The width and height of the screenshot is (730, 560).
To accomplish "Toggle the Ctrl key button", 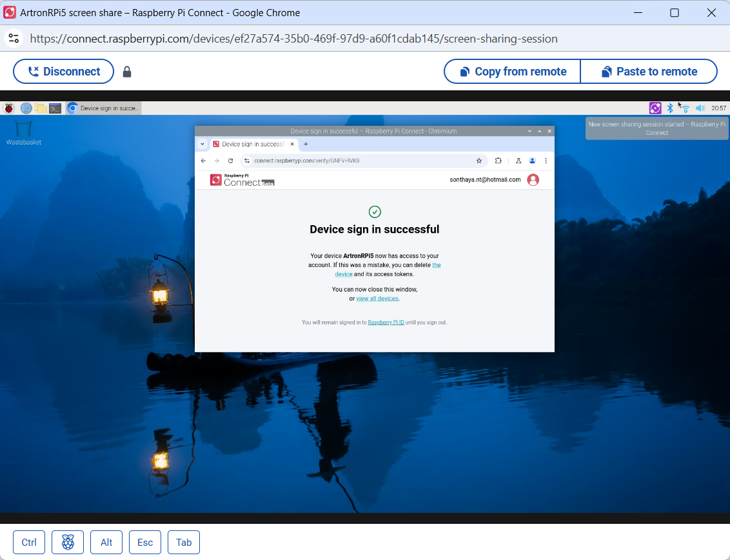I will (29, 543).
